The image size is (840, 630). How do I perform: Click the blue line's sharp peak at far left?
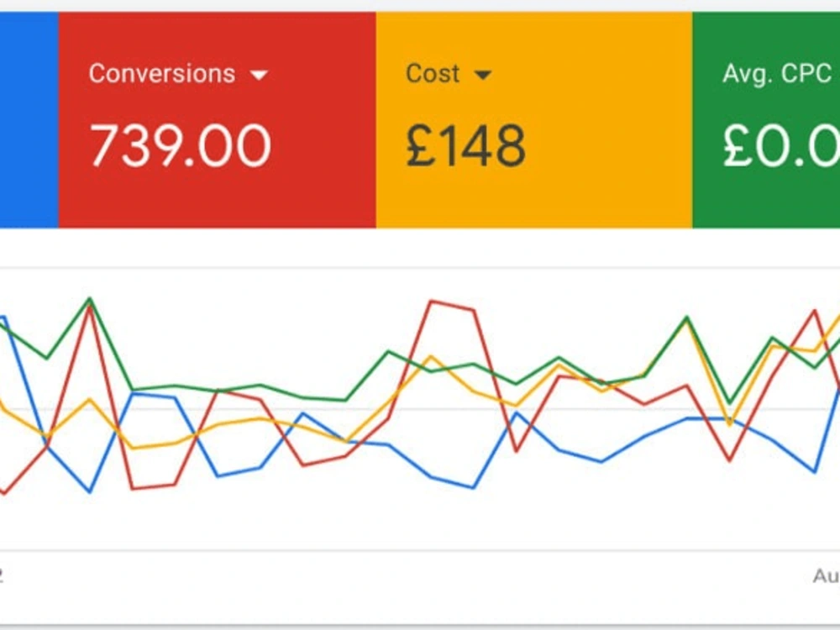click(x=3, y=318)
